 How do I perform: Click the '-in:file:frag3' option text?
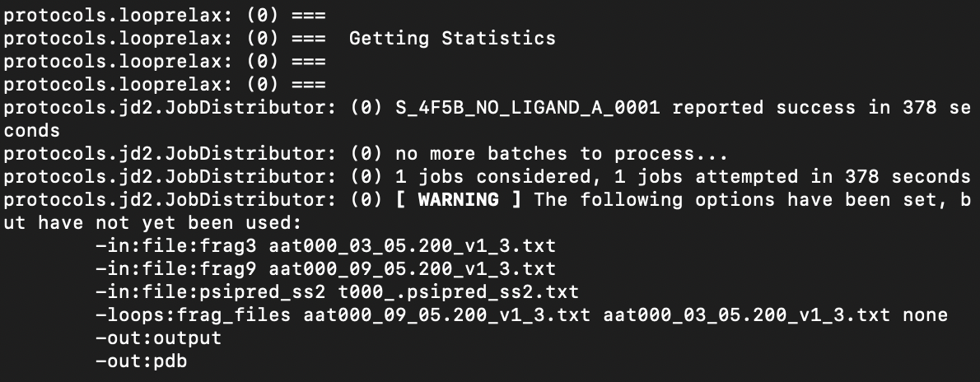[176, 245]
